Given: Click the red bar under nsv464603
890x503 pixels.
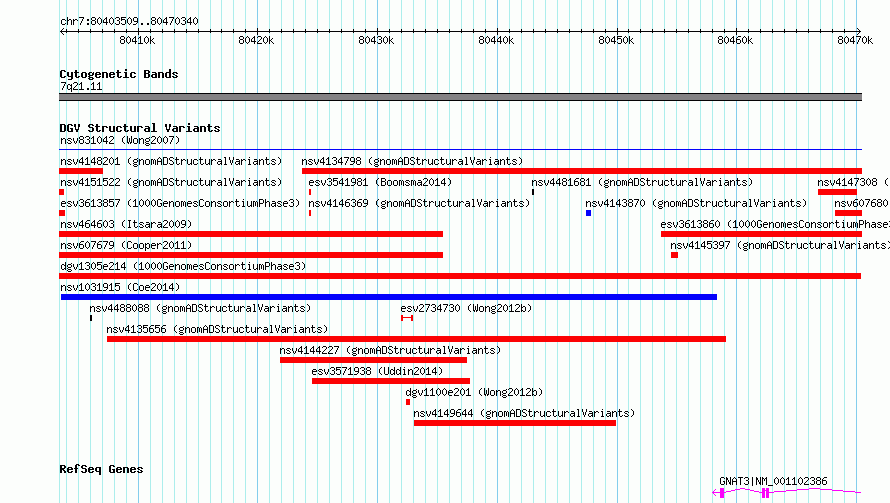Looking at the screenshot, I should click(251, 234).
